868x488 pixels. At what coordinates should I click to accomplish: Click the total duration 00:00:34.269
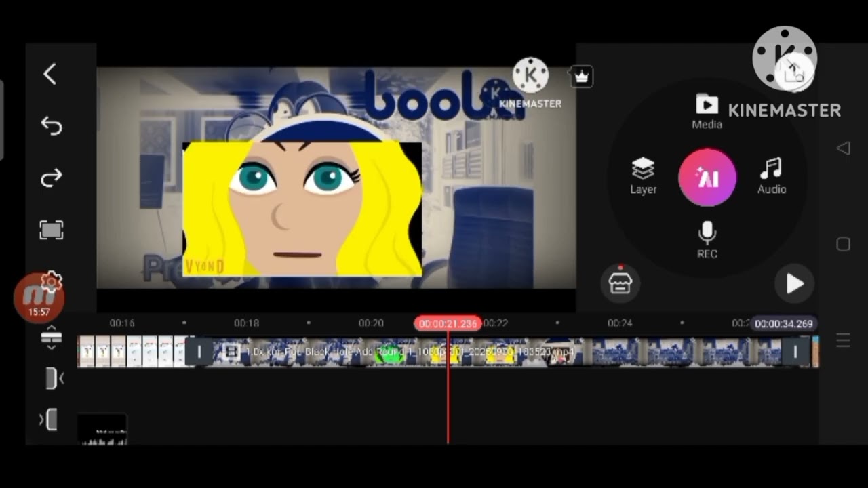(783, 324)
